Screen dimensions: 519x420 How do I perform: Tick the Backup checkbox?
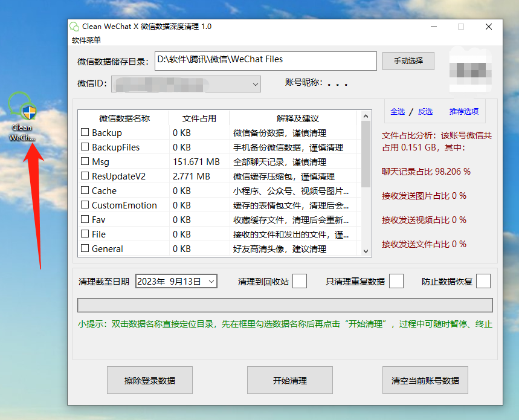[85, 132]
